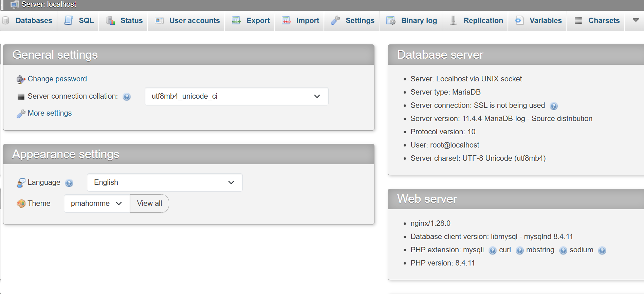The width and height of the screenshot is (644, 294).
Task: Click the Theme palette icon
Action: (21, 203)
